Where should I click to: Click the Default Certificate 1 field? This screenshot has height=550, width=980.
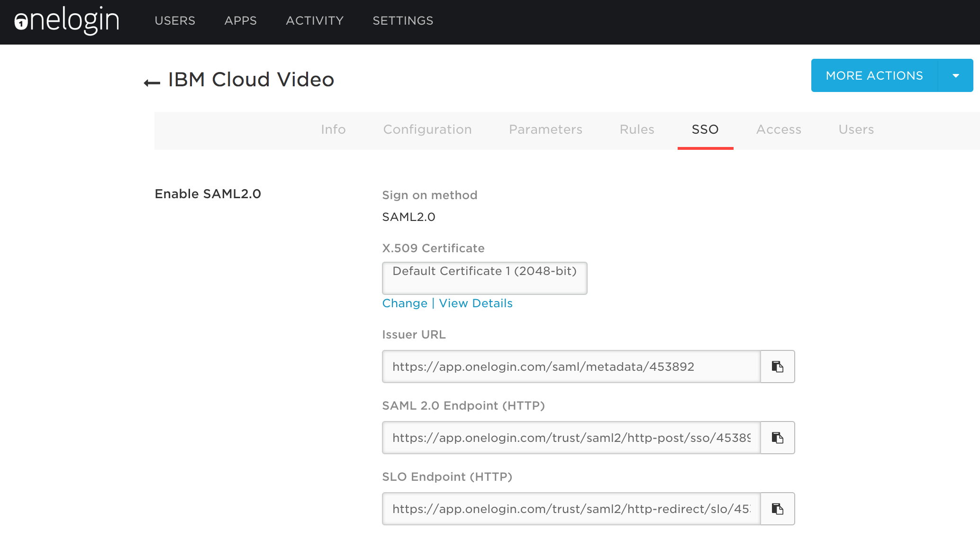(x=485, y=278)
